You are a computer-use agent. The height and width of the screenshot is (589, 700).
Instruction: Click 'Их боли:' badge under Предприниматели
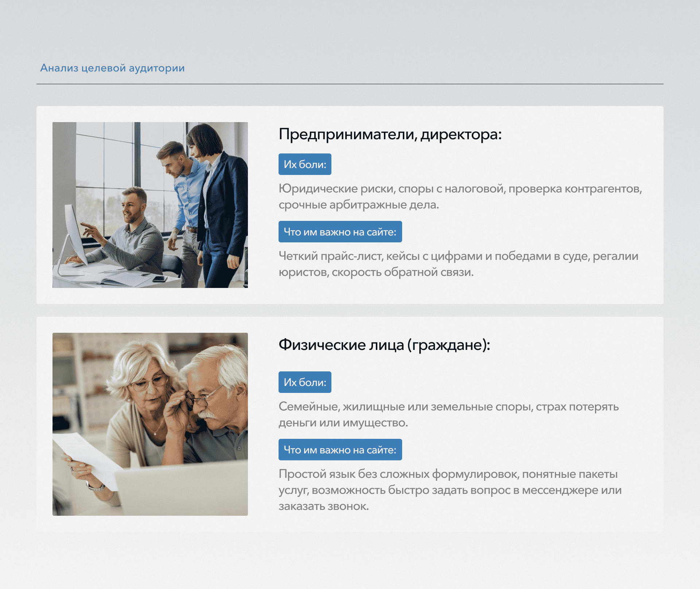305,164
